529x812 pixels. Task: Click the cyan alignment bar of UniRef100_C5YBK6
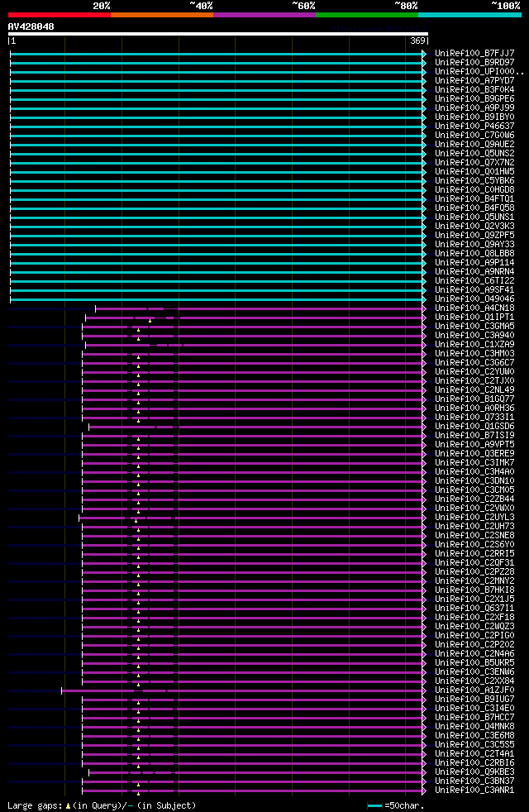point(217,181)
